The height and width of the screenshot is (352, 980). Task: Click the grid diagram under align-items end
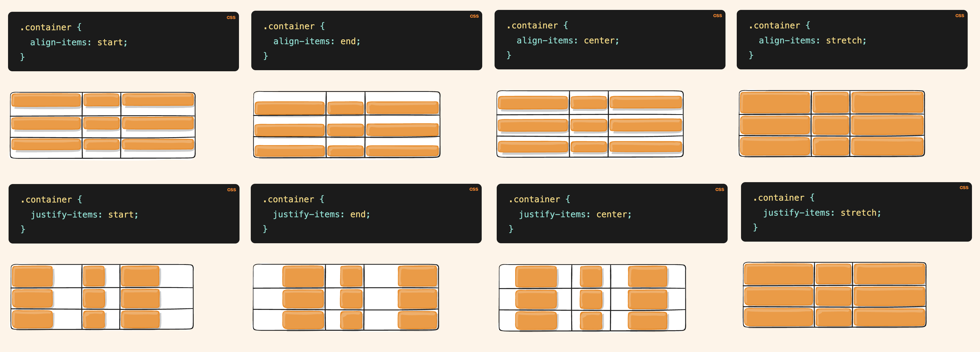(x=347, y=125)
